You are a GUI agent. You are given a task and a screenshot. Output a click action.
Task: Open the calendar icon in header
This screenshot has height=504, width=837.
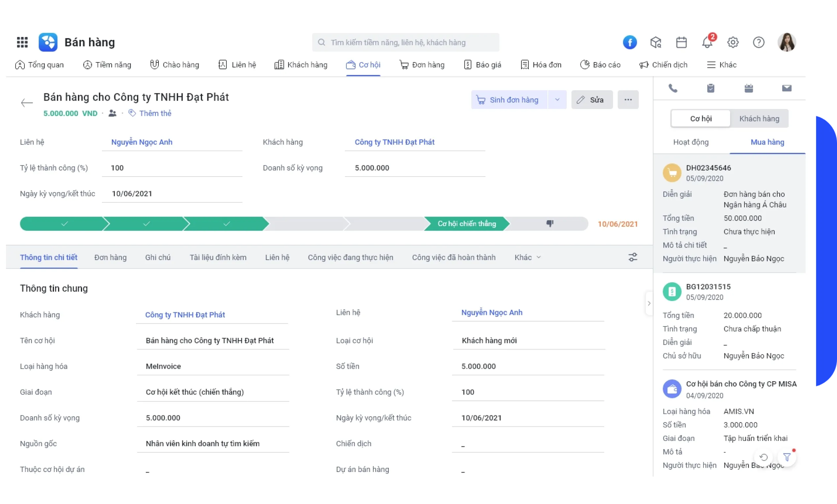pos(681,42)
